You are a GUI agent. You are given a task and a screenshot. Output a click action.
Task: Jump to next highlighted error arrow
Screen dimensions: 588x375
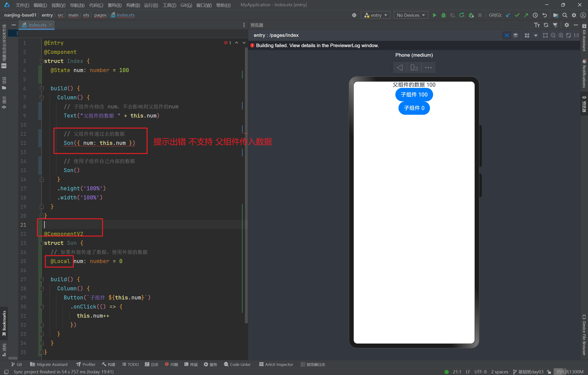pyautogui.click(x=244, y=43)
